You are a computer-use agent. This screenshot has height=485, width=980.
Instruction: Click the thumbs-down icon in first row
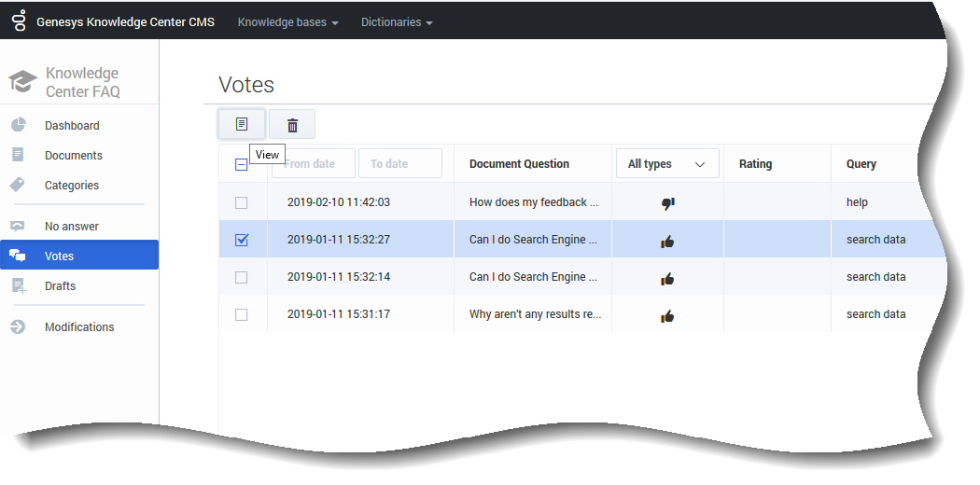click(667, 203)
